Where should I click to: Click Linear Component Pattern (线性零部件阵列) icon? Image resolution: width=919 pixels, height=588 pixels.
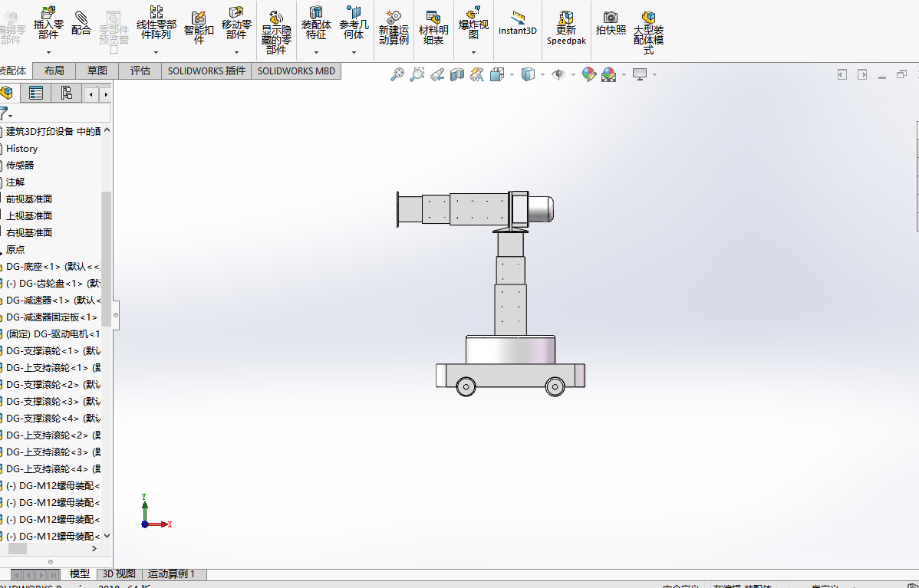(x=156, y=22)
